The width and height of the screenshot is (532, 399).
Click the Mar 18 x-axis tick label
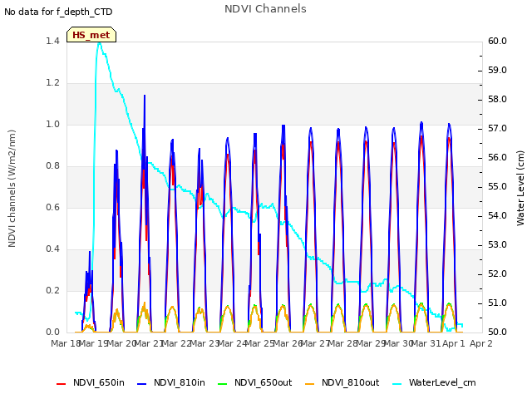click(x=66, y=343)
